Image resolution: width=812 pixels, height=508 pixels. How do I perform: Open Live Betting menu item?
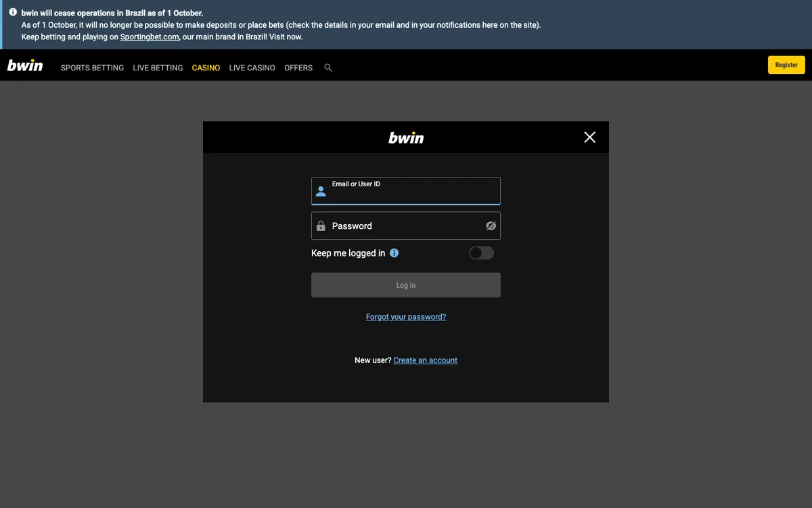pyautogui.click(x=158, y=68)
